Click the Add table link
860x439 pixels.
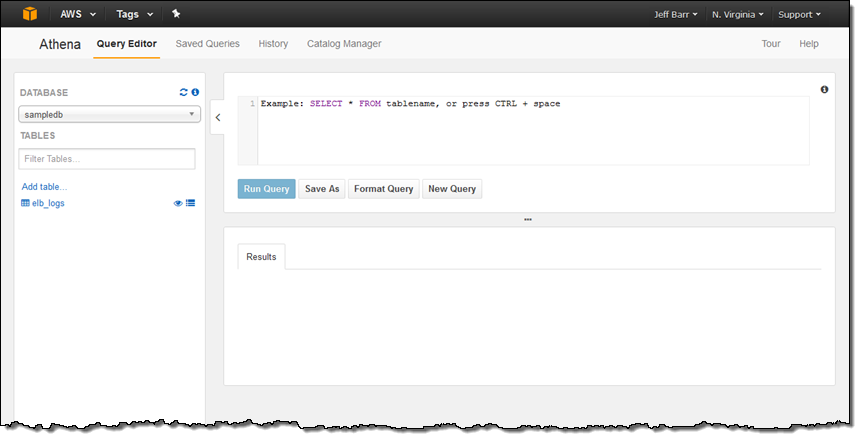44,187
